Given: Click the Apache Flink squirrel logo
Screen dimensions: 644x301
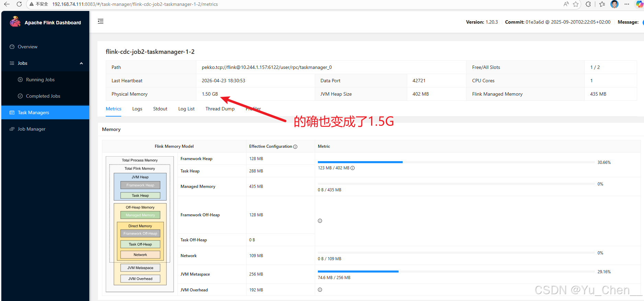Looking at the screenshot, I should 15,22.
